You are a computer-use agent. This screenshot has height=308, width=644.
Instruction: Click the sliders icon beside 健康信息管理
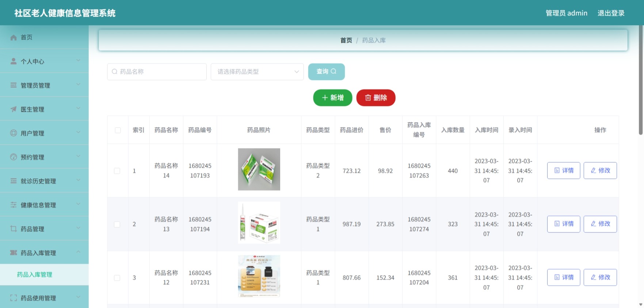click(14, 205)
